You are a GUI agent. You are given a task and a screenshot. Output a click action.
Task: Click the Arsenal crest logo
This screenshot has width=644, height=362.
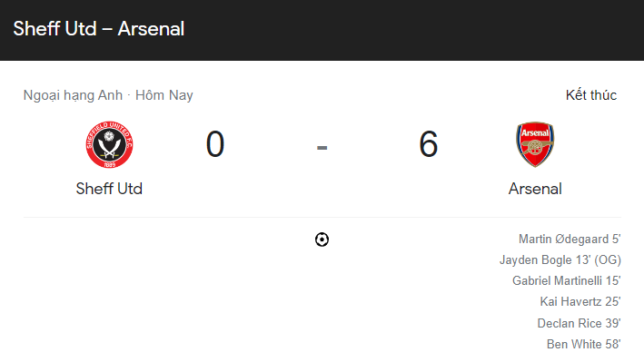[x=535, y=144]
